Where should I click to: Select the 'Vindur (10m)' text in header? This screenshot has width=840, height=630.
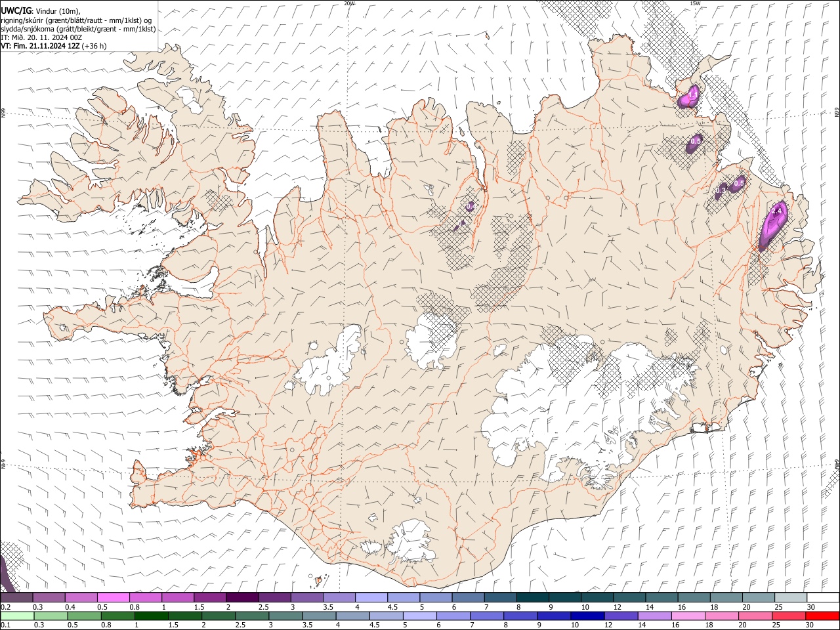56,10
